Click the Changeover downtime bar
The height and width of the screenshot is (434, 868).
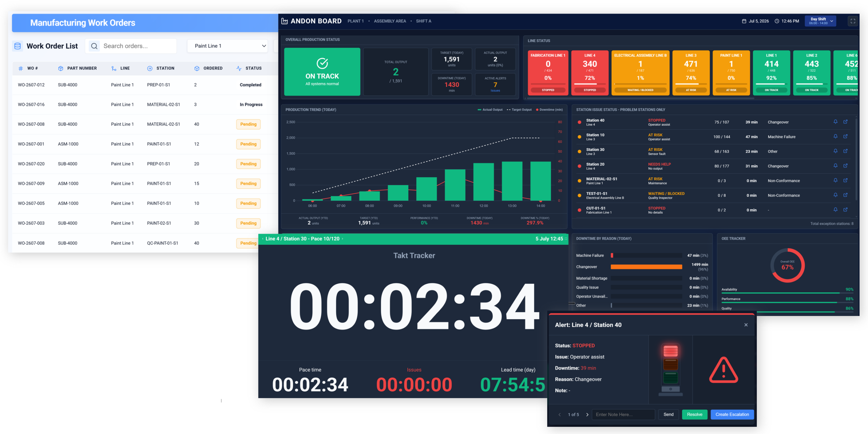tap(646, 267)
